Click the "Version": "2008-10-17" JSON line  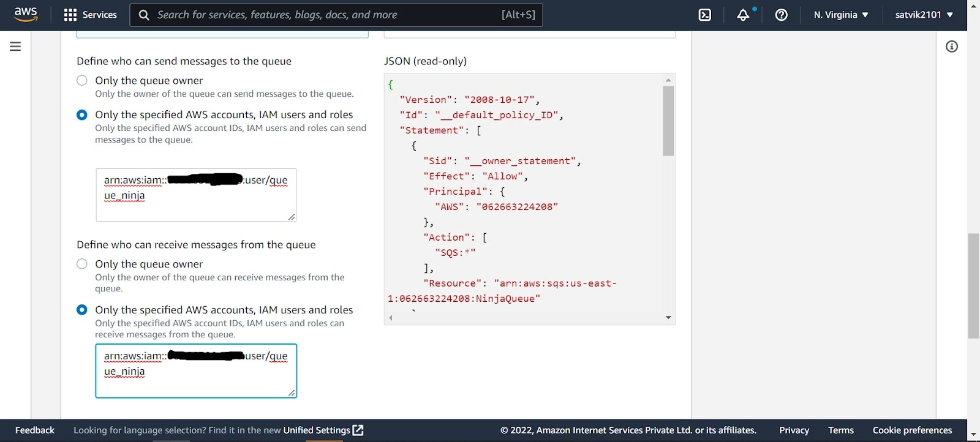click(470, 100)
